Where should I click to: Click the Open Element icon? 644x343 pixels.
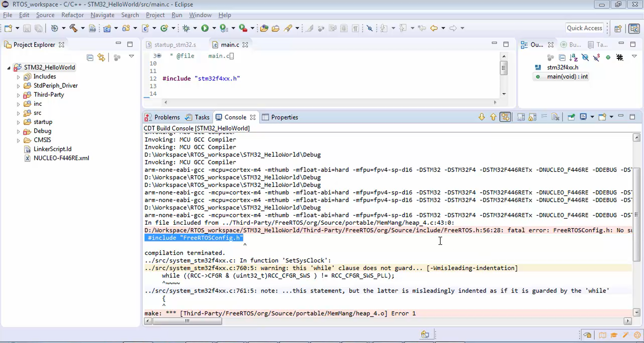coord(264,28)
